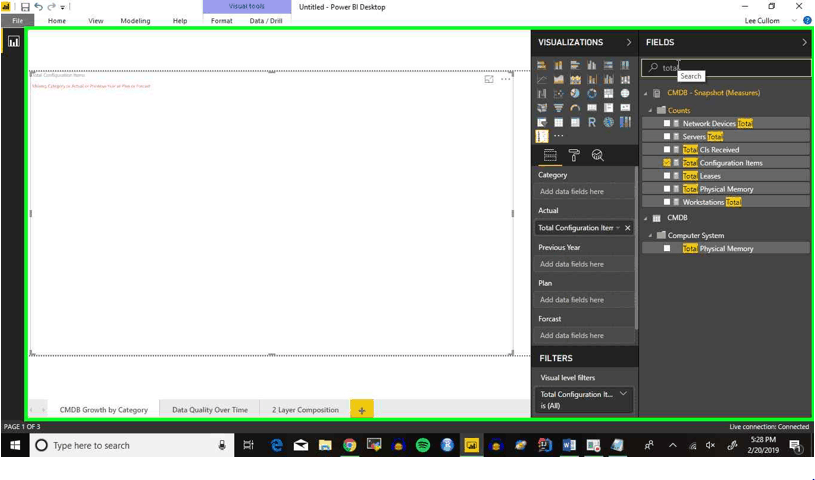This screenshot has width=815, height=480.
Task: Open the File menu
Action: tap(18, 21)
